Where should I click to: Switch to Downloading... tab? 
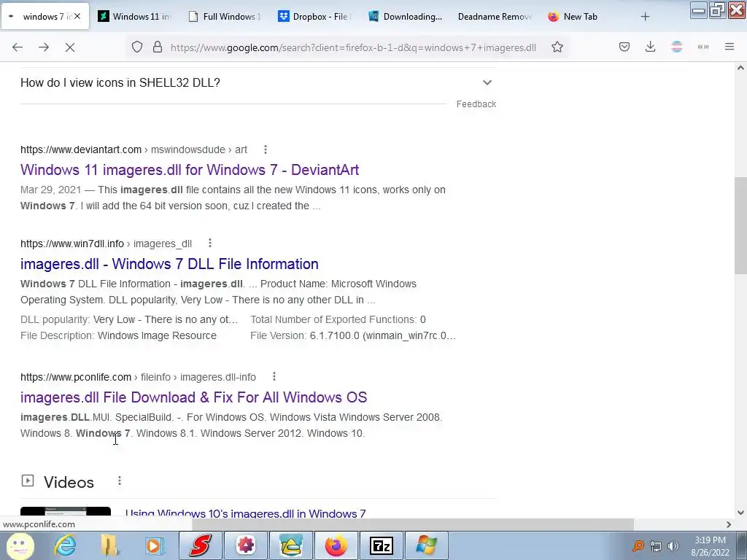tap(406, 17)
